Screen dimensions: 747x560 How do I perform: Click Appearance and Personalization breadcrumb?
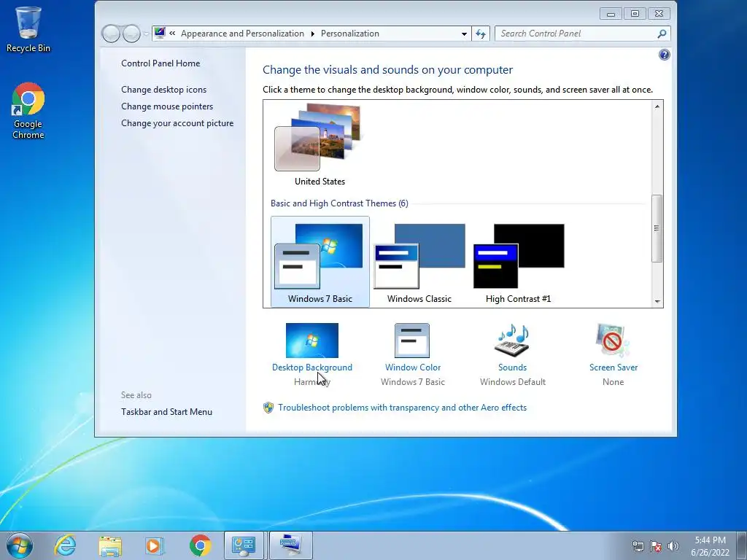click(x=242, y=34)
